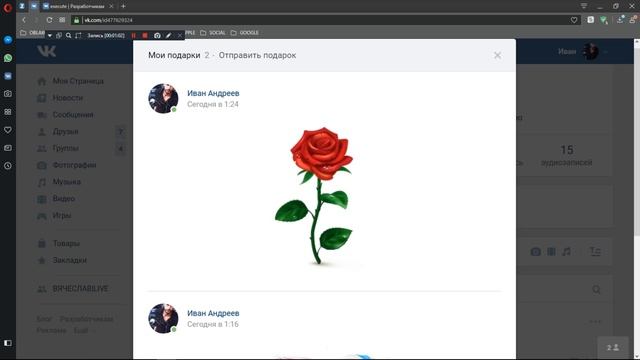Go back in the browser
This screenshot has height=360, width=640.
pos(24,20)
